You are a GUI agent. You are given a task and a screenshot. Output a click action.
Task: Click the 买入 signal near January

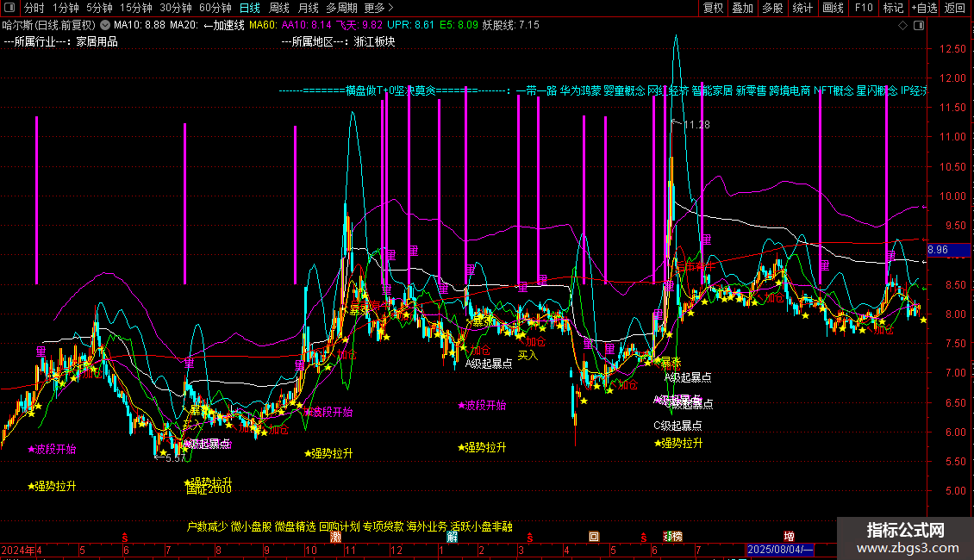coord(528,355)
